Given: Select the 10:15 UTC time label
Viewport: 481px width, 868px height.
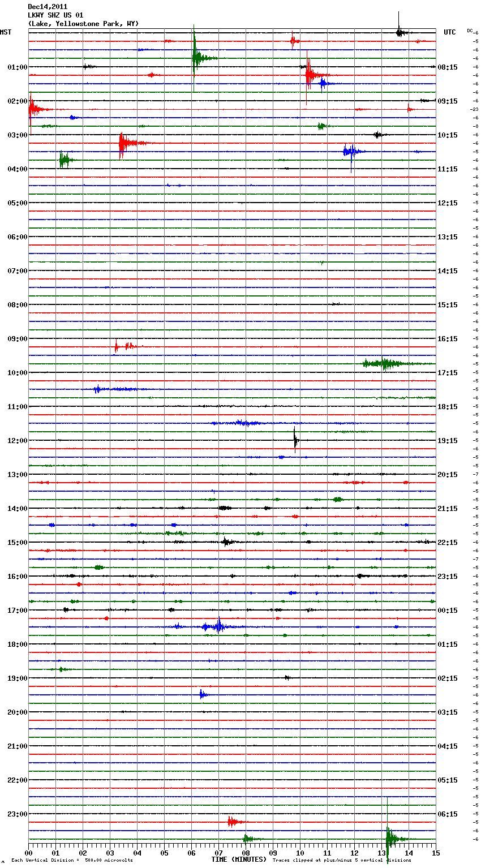Looking at the screenshot, I should (x=448, y=135).
